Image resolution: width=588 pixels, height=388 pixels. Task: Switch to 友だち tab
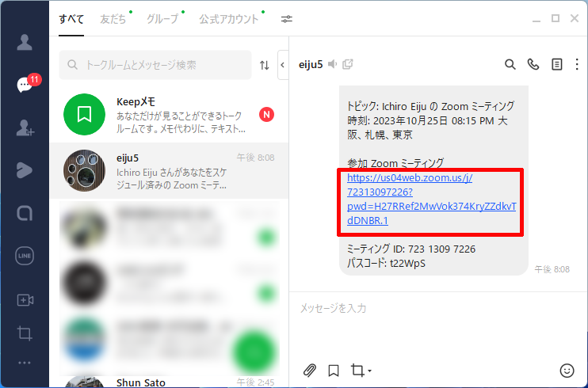pyautogui.click(x=113, y=19)
